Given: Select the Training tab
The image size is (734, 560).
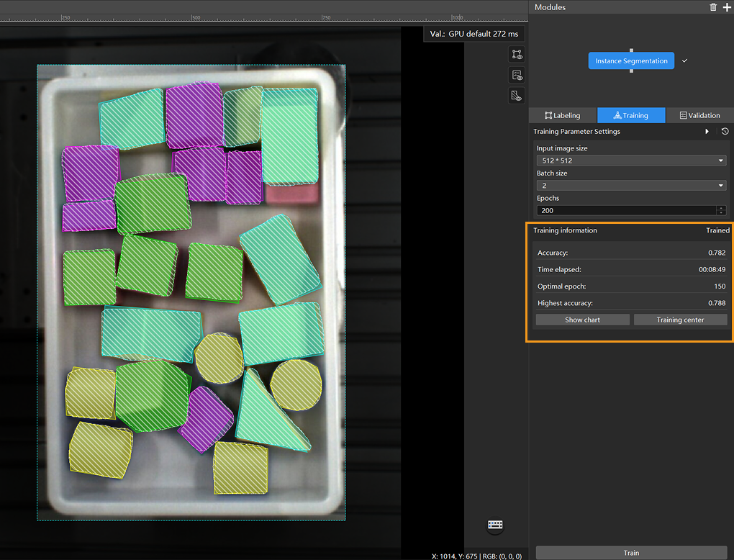Looking at the screenshot, I should (x=631, y=115).
